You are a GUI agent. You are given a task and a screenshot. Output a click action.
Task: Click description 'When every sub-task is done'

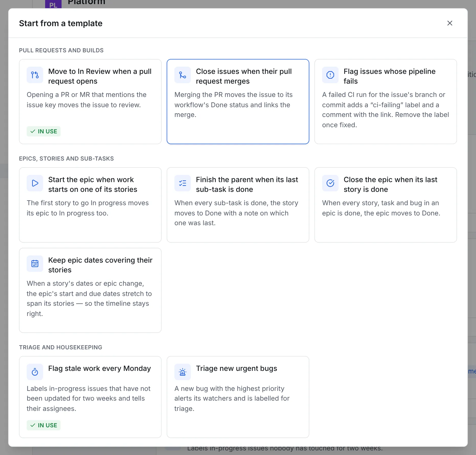236,213
